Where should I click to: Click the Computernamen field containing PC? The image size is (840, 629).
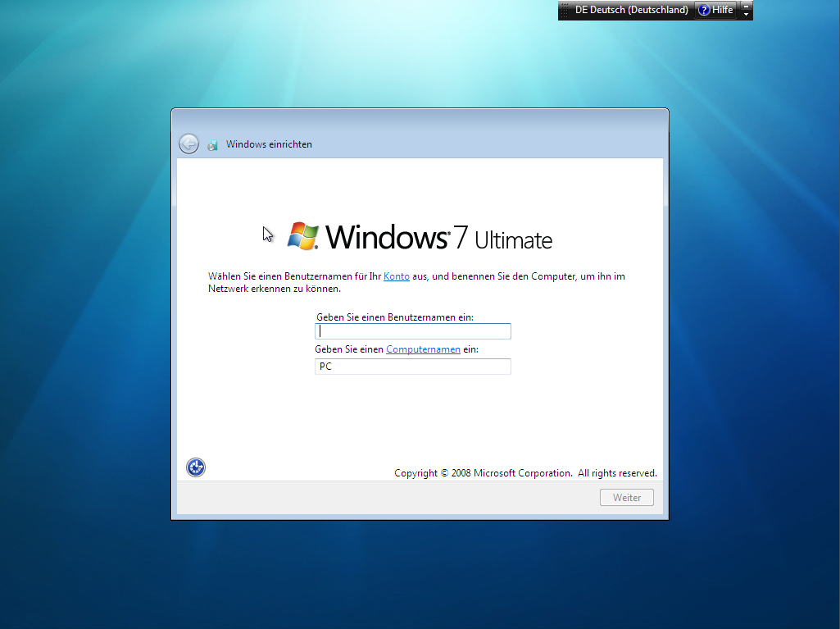click(x=412, y=367)
